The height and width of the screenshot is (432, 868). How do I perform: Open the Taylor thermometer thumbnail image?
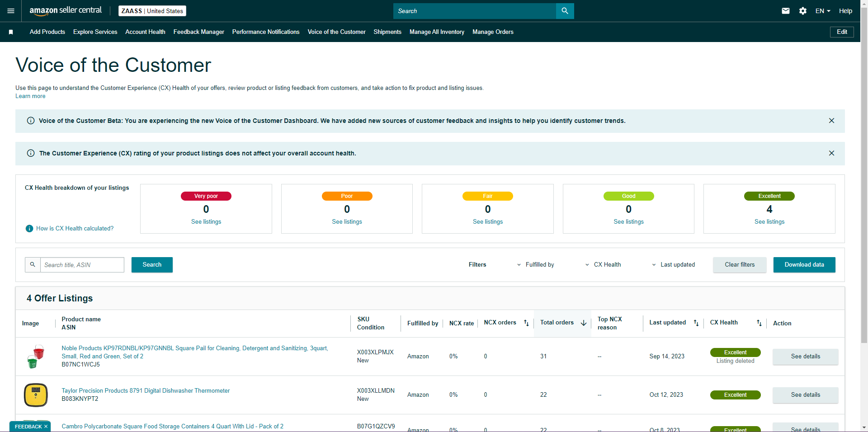tap(36, 395)
